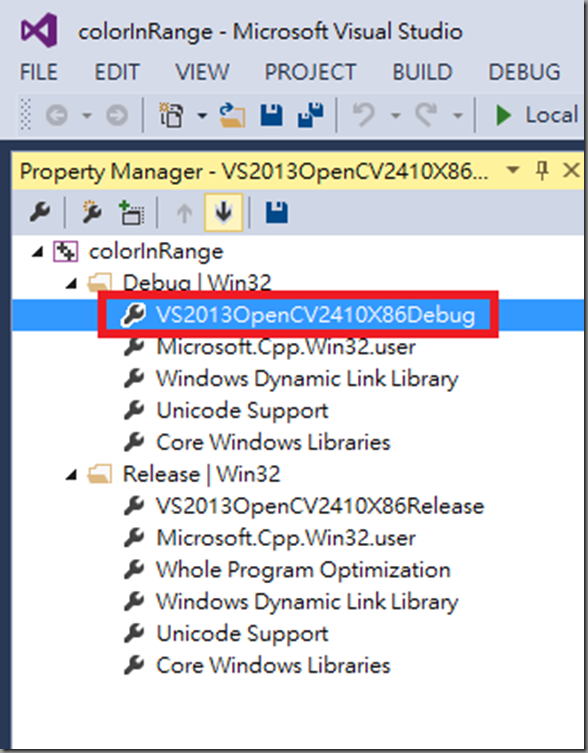
Task: Select Core Windows Libraries under Debug
Action: (273, 442)
